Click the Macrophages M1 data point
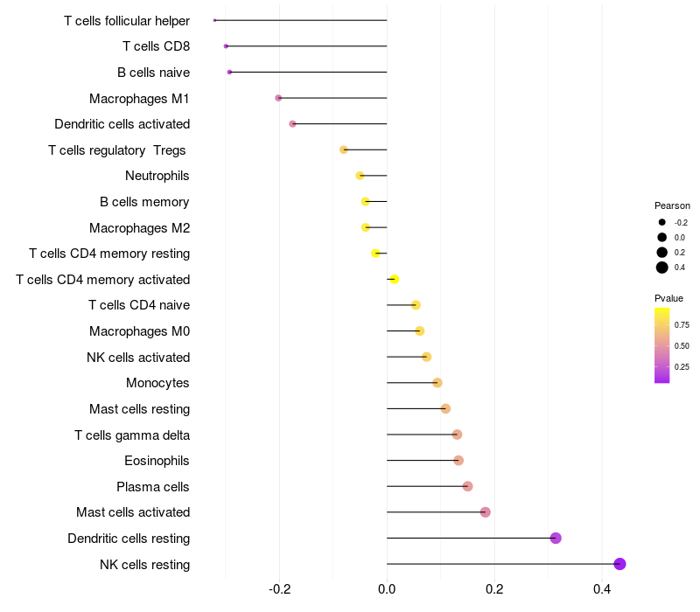Screen dimensions: 700x612 click(278, 98)
